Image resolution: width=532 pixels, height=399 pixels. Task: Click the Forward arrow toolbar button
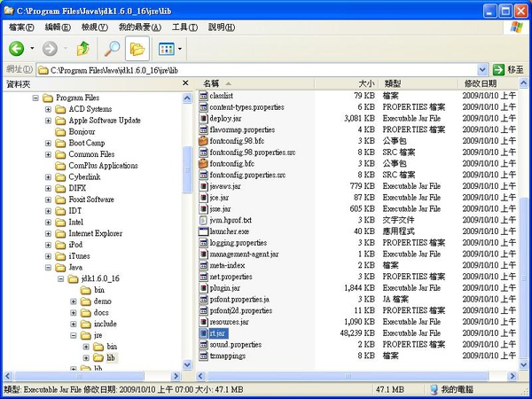(x=50, y=49)
